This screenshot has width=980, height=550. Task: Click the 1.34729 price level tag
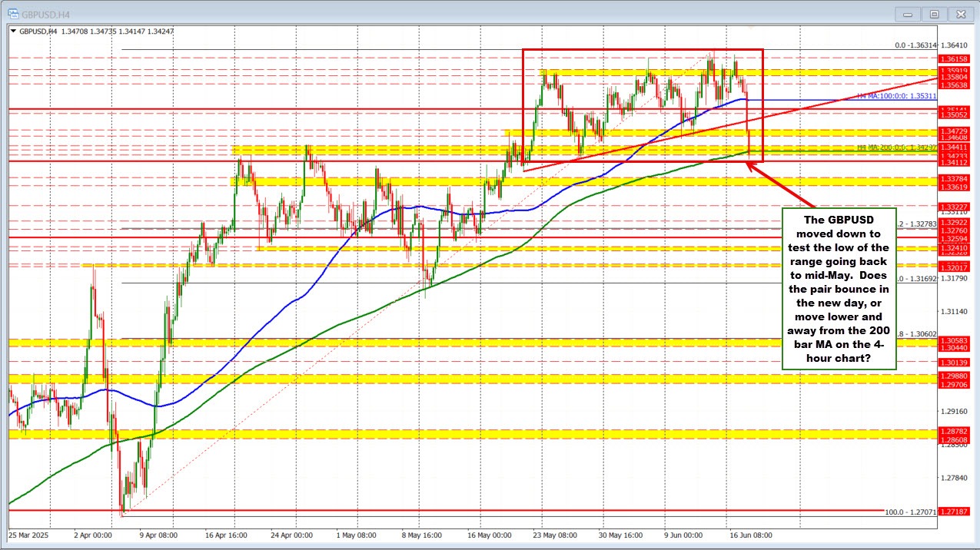tap(953, 133)
